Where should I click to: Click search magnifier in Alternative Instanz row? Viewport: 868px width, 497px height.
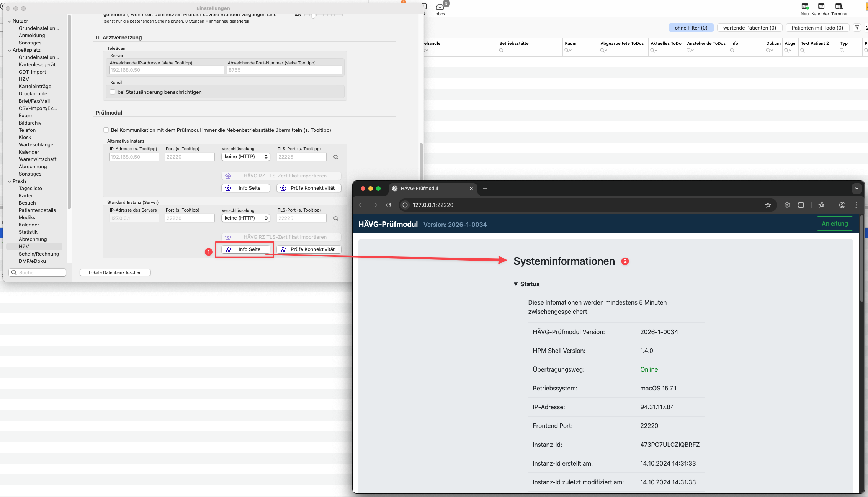click(x=336, y=157)
